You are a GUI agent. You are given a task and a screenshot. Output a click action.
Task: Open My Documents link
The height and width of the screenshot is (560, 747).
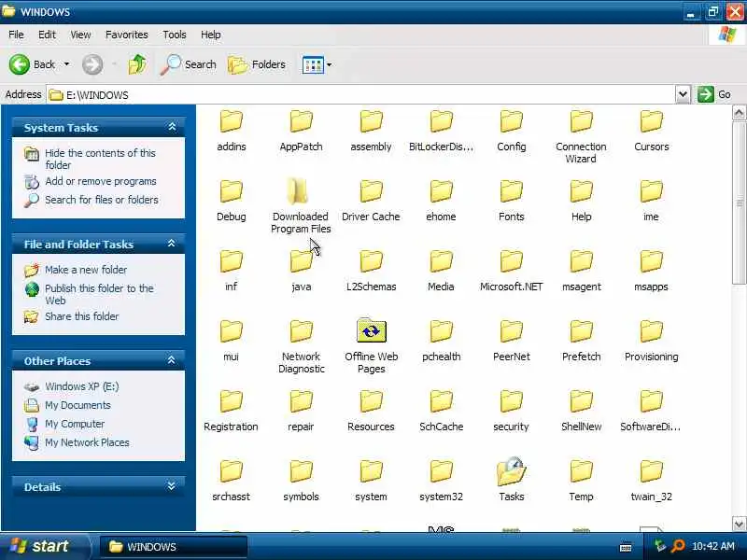(x=67, y=405)
